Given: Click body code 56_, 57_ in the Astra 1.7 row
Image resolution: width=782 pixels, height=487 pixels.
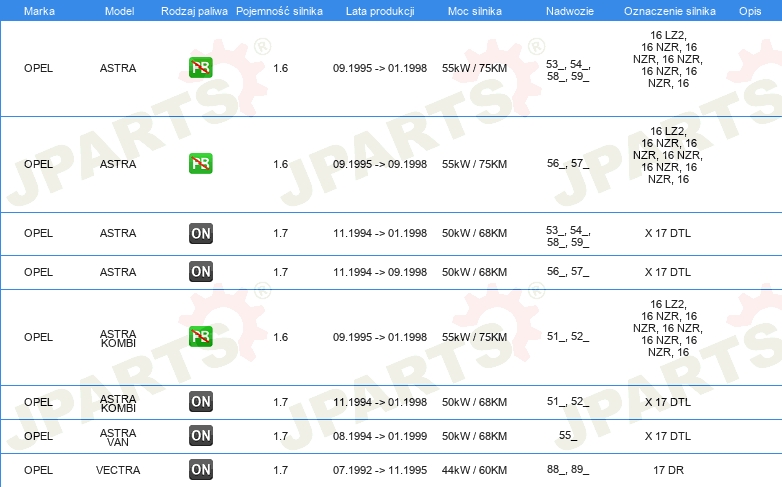Looking at the screenshot, I should 568,272.
